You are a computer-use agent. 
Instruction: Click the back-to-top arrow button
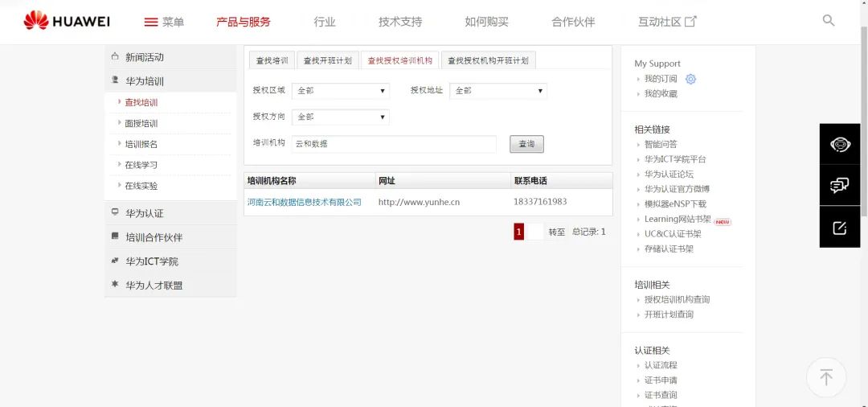(x=826, y=377)
